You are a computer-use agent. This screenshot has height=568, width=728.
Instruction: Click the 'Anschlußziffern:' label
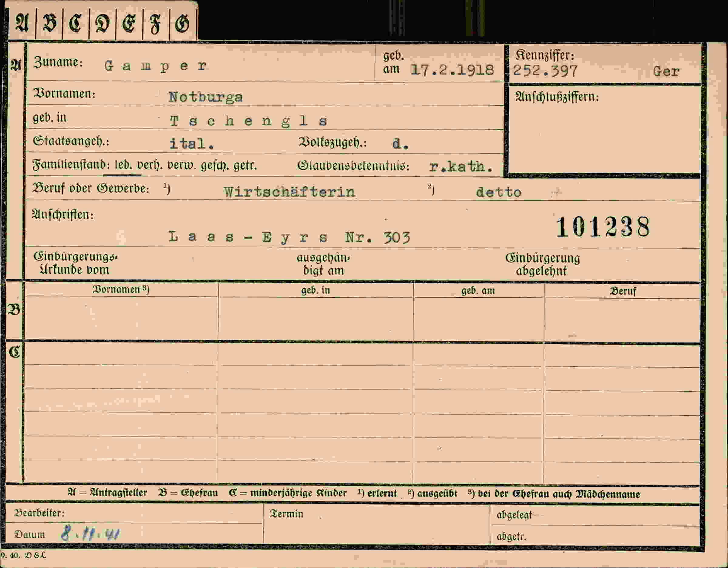click(x=557, y=97)
